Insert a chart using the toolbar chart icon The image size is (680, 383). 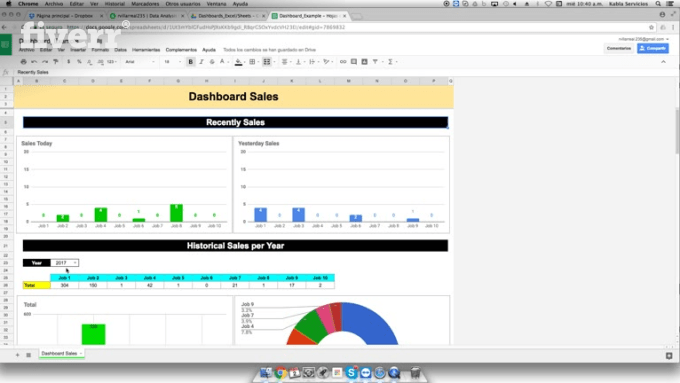tap(364, 62)
